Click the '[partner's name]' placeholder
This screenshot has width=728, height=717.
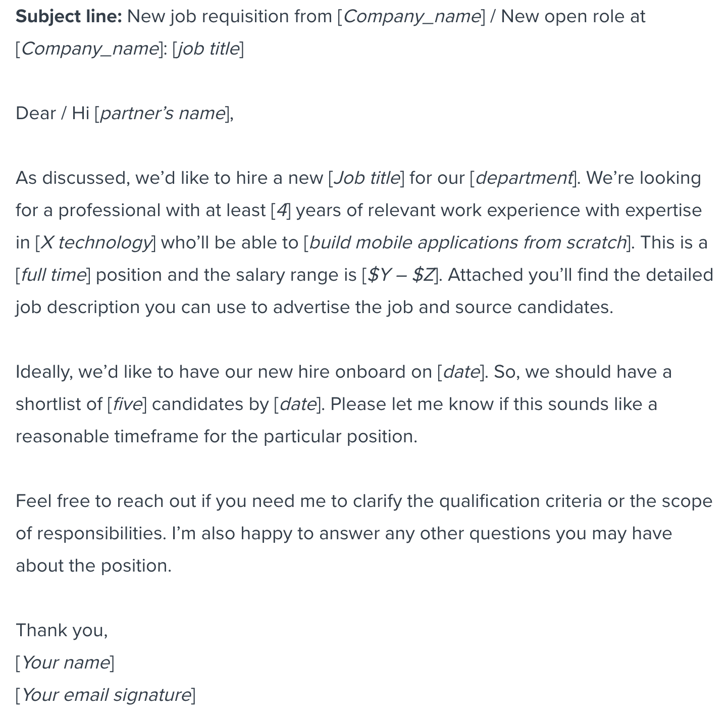coord(162,113)
